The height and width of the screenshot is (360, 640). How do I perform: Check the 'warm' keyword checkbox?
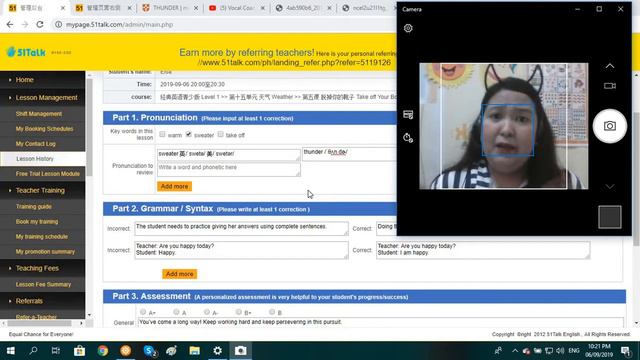click(x=162, y=134)
